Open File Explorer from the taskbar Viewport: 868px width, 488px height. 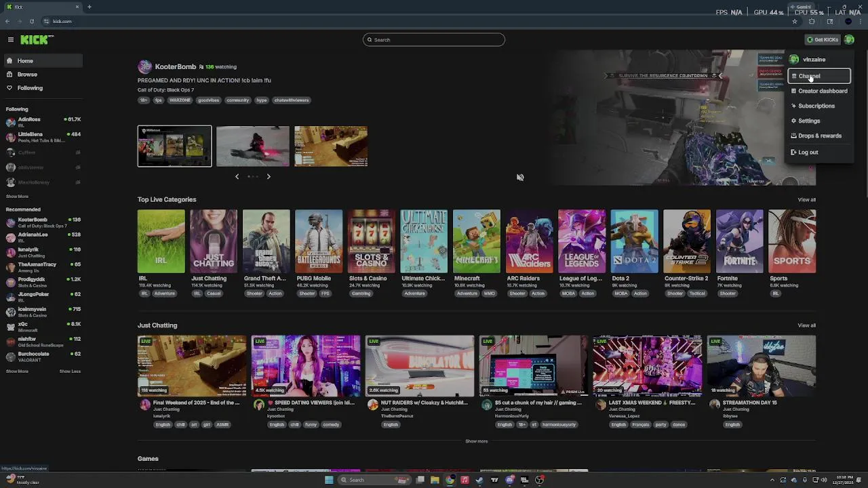[x=435, y=480]
